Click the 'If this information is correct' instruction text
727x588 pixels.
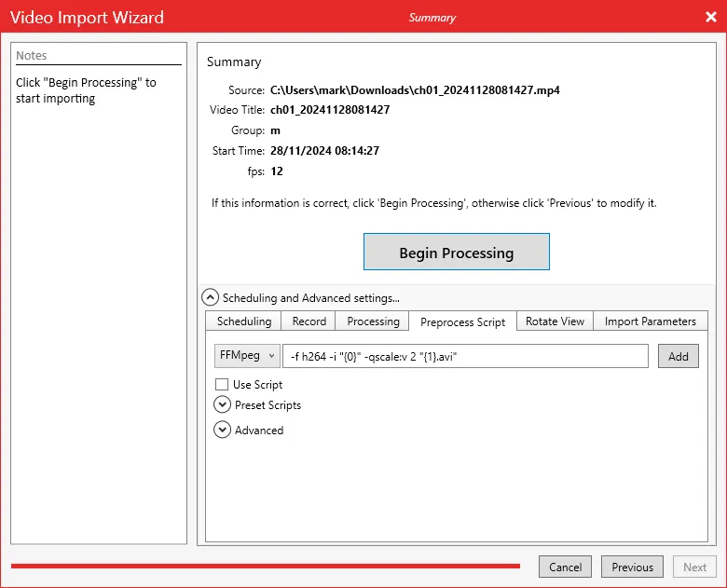pos(433,203)
